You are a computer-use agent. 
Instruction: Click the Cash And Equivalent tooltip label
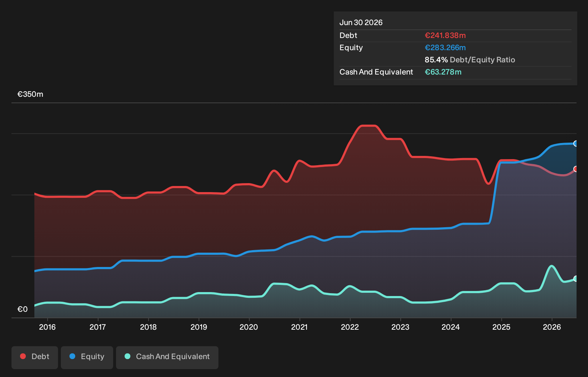tap(376, 72)
